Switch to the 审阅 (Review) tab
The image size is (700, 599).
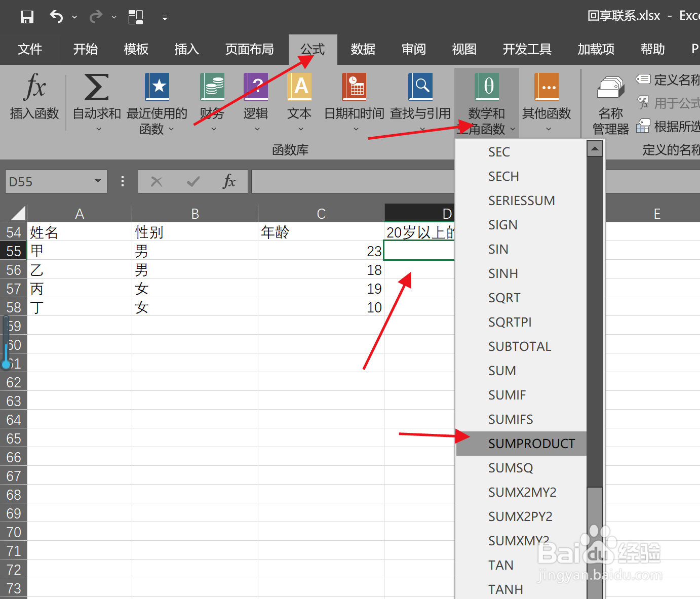(414, 49)
